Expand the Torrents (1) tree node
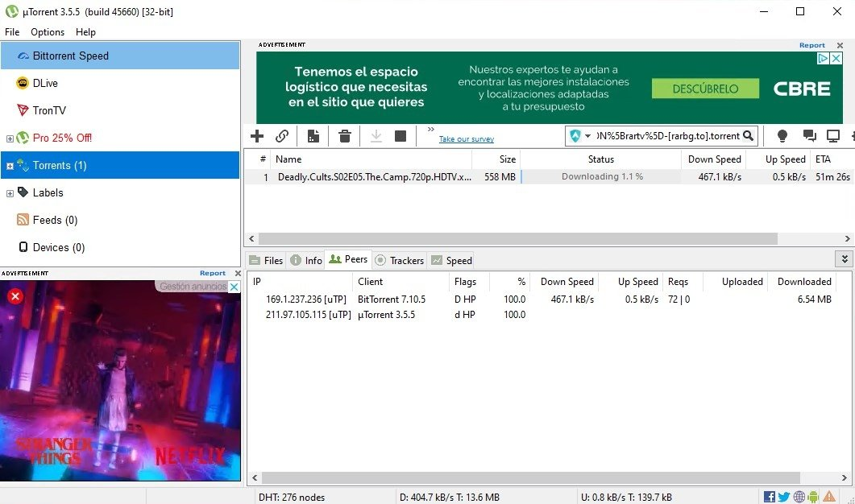 click(10, 166)
